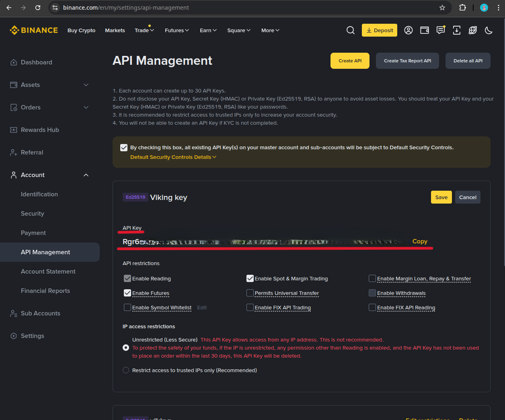Check Enable Symbol Whitelist
The height and width of the screenshot is (420, 505).
[x=127, y=307]
